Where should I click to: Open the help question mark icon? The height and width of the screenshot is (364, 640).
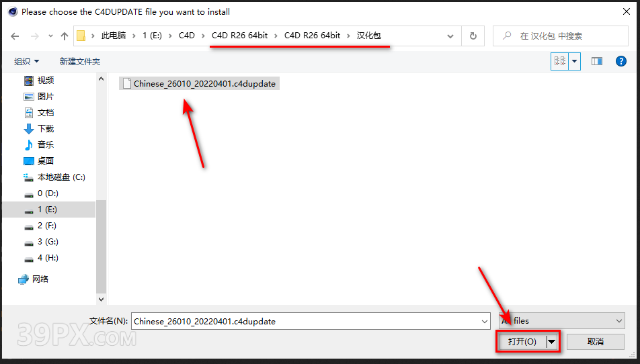coord(621,61)
